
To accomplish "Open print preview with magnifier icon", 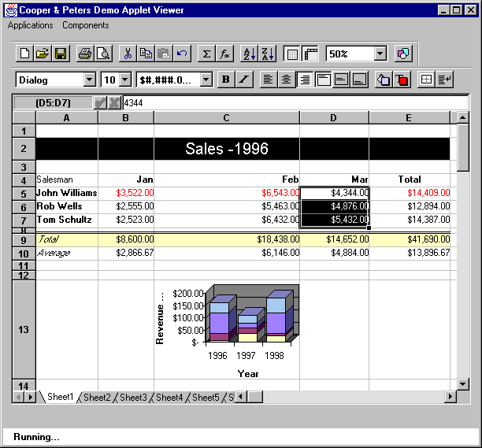I will (x=102, y=54).
